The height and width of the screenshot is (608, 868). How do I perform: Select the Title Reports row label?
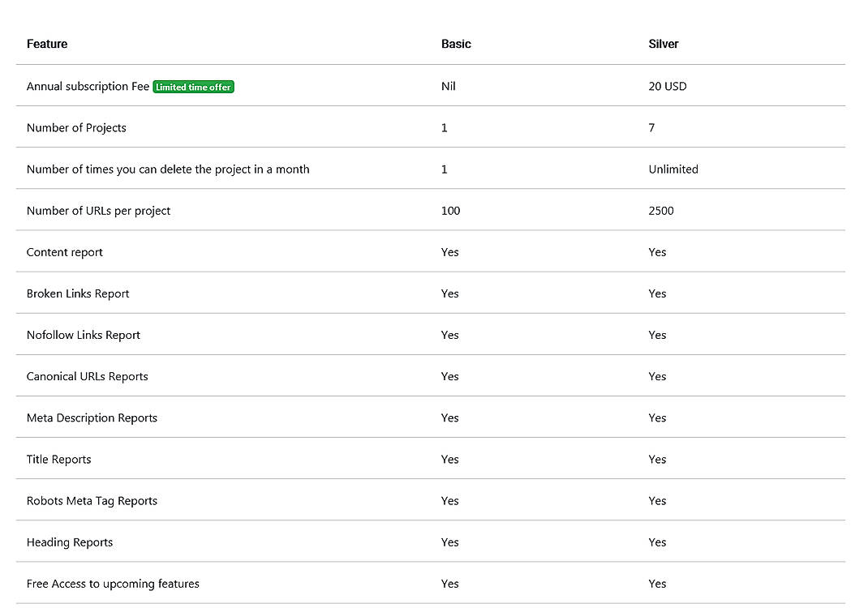58,460
